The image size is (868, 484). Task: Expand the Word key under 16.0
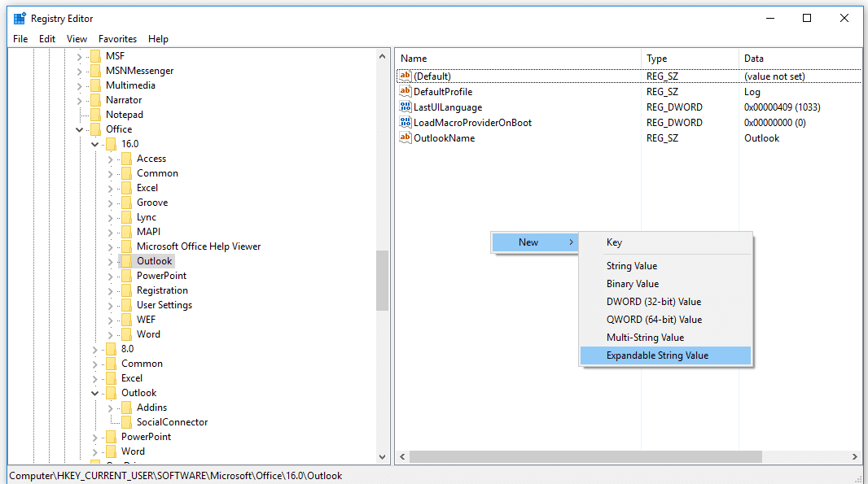tap(110, 334)
